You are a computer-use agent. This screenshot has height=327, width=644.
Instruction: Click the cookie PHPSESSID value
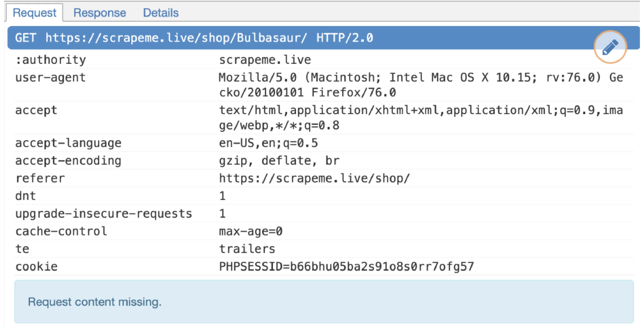click(x=346, y=266)
